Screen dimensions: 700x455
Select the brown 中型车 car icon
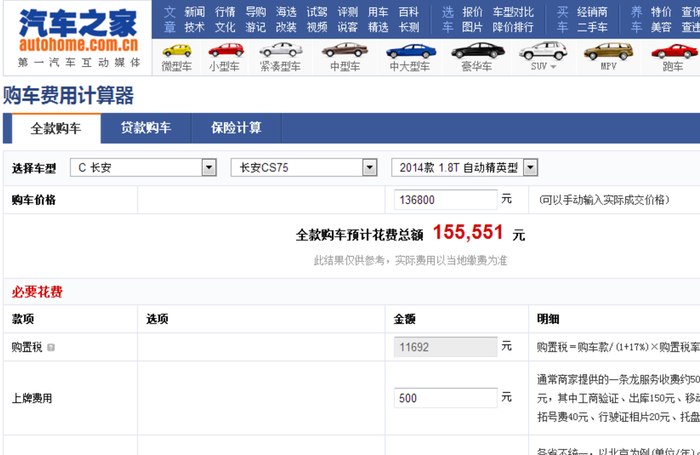pyautogui.click(x=345, y=50)
